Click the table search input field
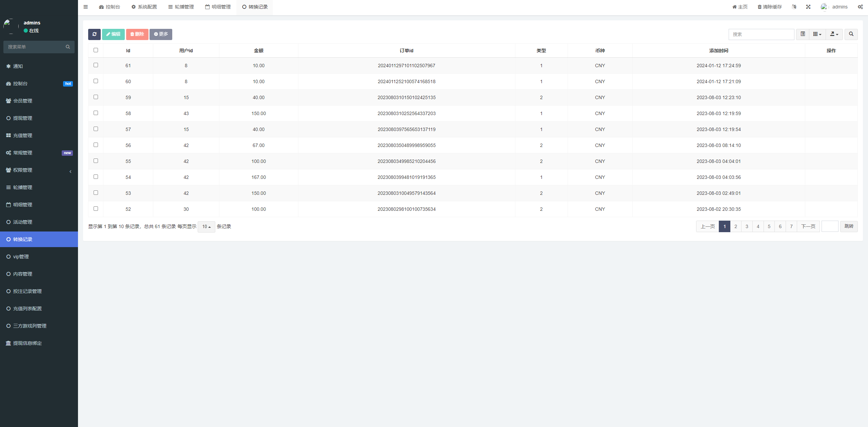This screenshot has width=868, height=427. (761, 34)
